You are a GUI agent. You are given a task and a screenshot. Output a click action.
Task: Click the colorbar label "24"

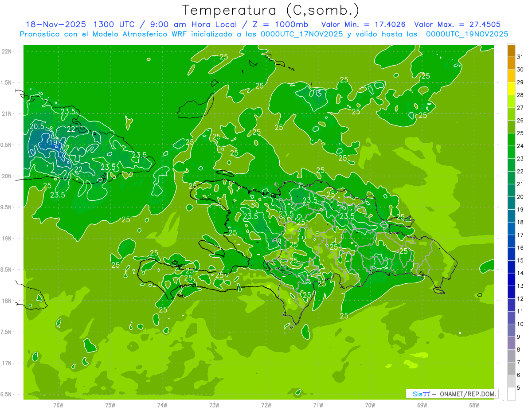coord(520,146)
